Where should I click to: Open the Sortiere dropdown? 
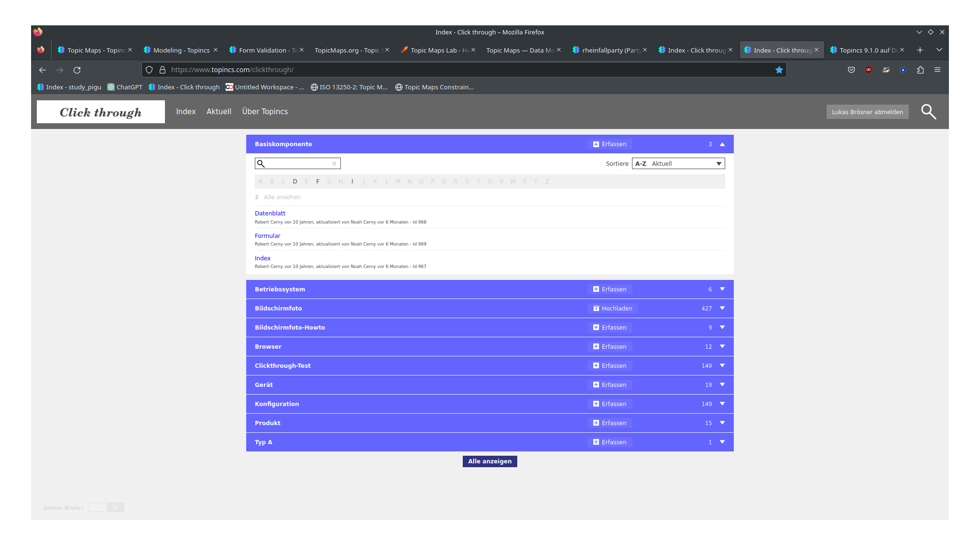[x=719, y=164]
